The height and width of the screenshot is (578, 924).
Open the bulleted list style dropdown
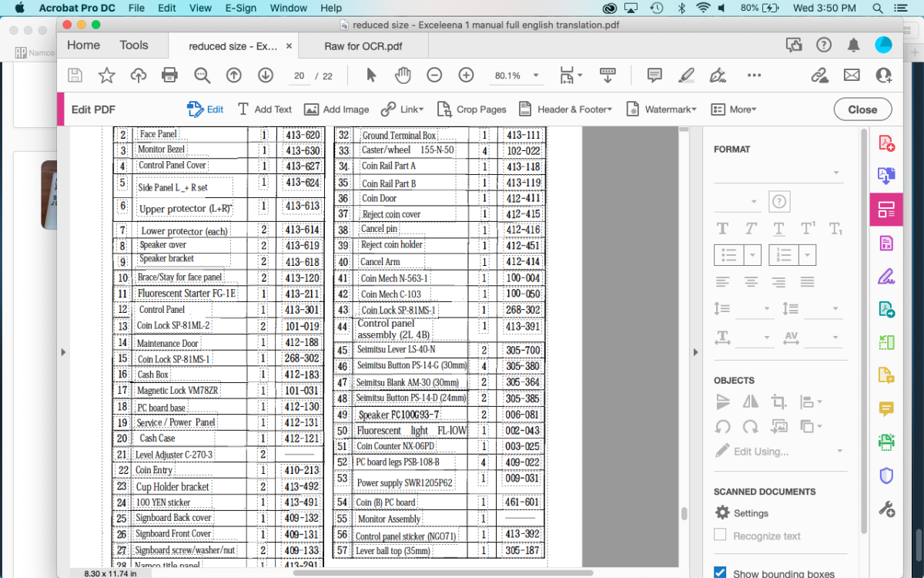pyautogui.click(x=754, y=254)
